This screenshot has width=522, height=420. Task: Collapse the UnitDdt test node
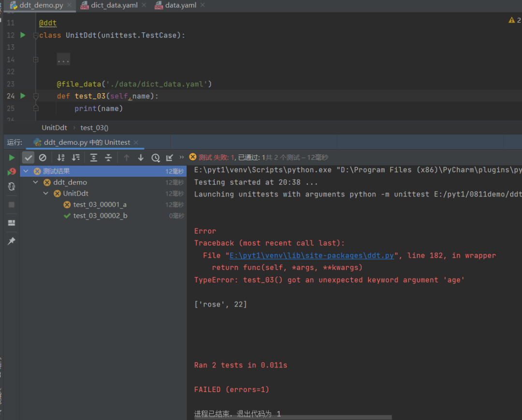[x=46, y=194]
